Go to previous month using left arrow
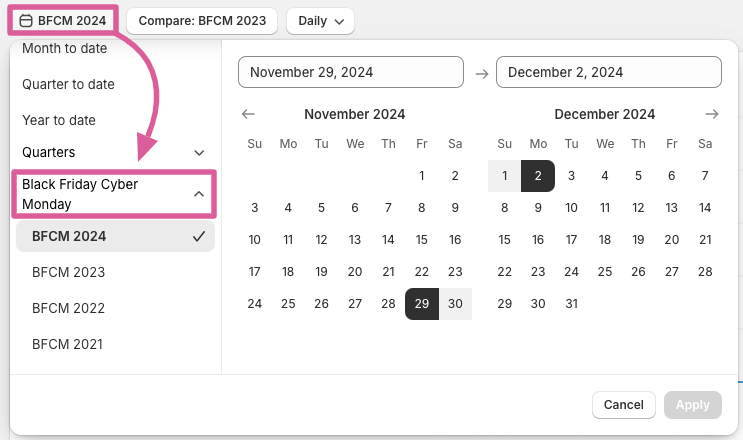Screen dimensions: 743x440 (249, 114)
